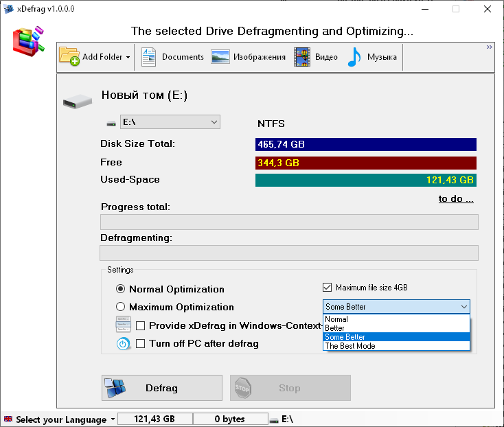Click the 0 bytes status field
Viewport: 504px width, 427px height.
pos(230,419)
